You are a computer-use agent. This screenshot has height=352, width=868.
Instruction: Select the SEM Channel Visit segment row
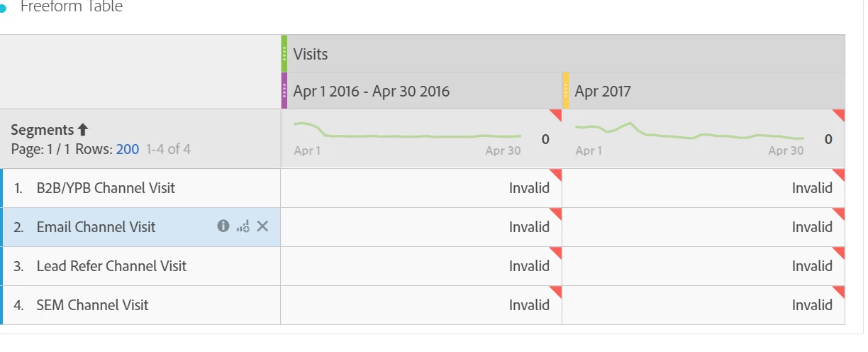[x=141, y=305]
